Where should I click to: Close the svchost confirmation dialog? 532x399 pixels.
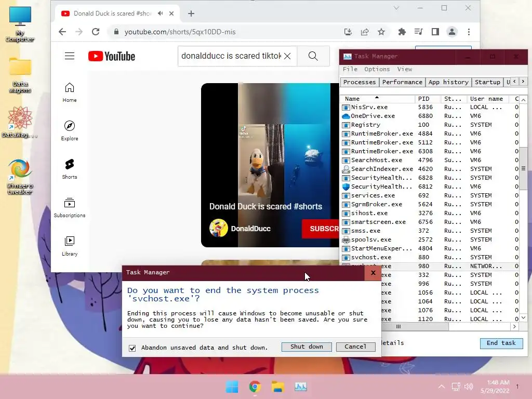(373, 273)
